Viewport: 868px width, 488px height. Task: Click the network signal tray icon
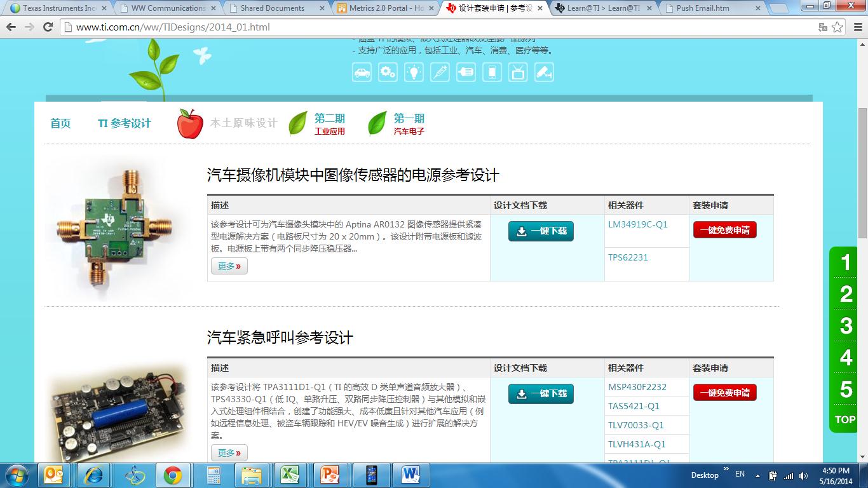789,475
